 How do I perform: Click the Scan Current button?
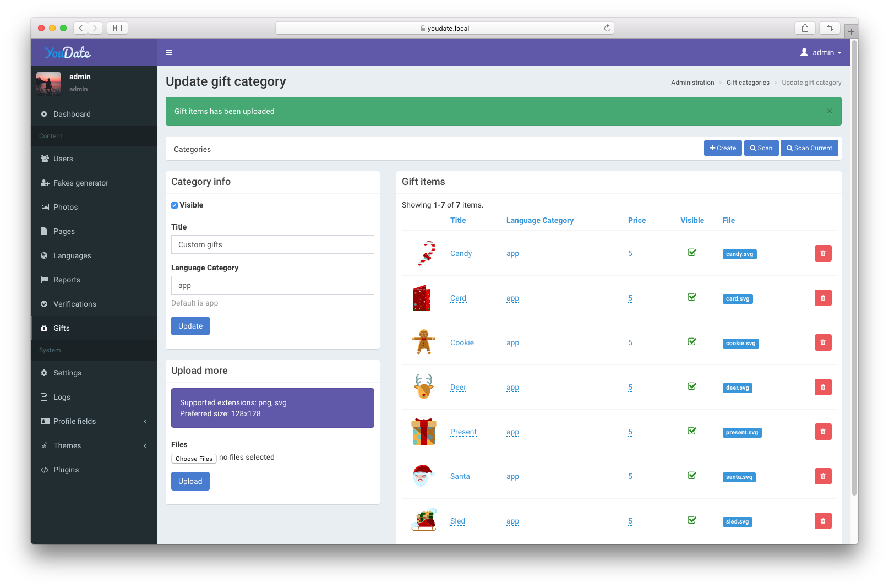pos(809,148)
